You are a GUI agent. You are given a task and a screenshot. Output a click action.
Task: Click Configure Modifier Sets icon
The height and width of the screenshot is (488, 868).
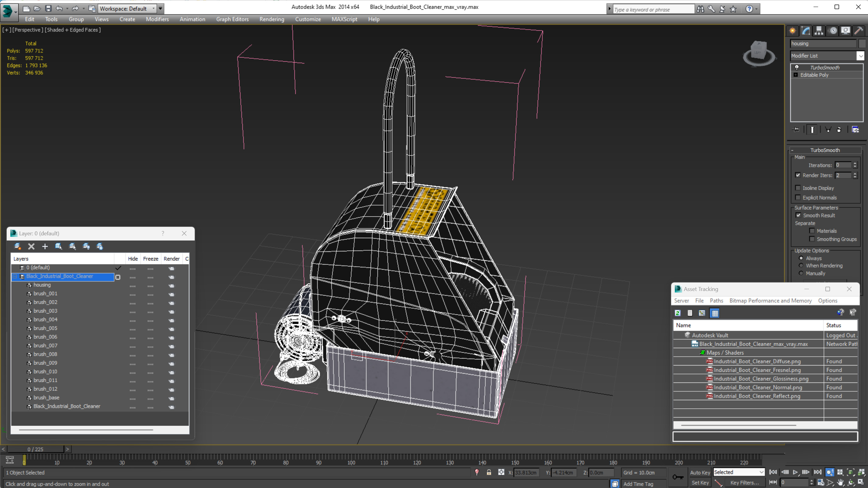tap(855, 129)
